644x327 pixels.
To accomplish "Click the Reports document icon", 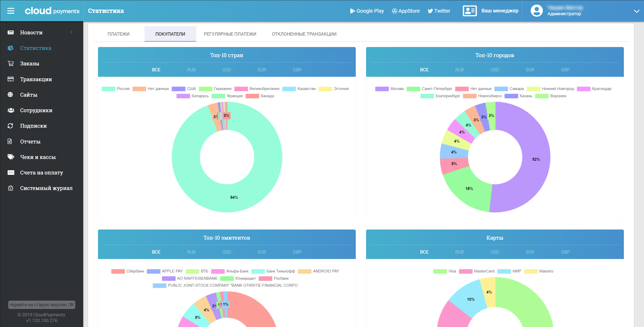I will click(x=10, y=141).
